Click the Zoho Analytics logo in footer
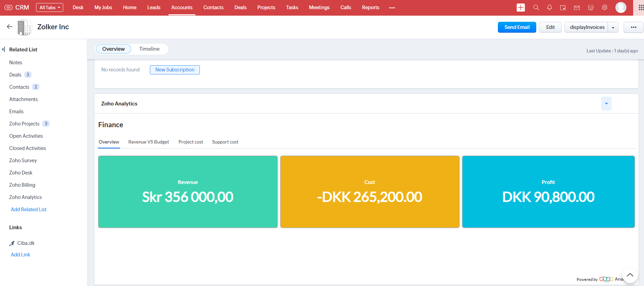The image size is (644, 286). 606,279
